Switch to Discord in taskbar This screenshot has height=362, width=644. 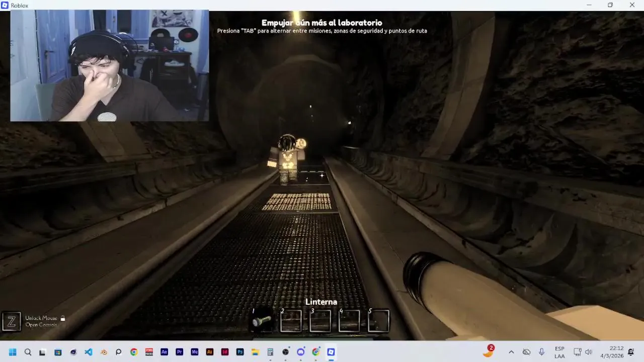pyautogui.click(x=301, y=352)
